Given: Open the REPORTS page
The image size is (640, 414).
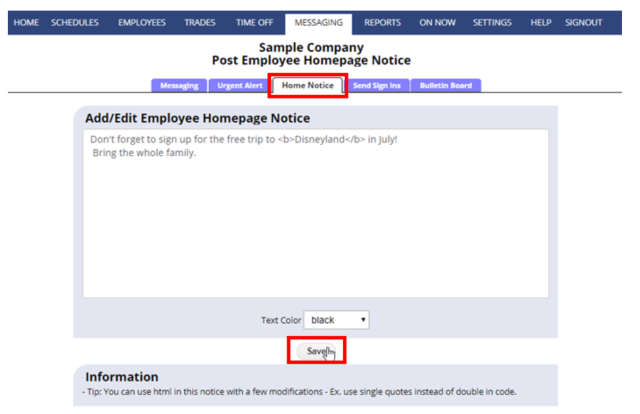Looking at the screenshot, I should click(382, 23).
